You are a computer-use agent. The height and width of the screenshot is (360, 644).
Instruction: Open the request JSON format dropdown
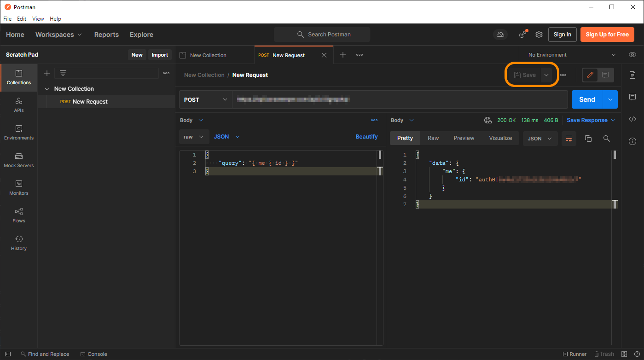pyautogui.click(x=227, y=137)
